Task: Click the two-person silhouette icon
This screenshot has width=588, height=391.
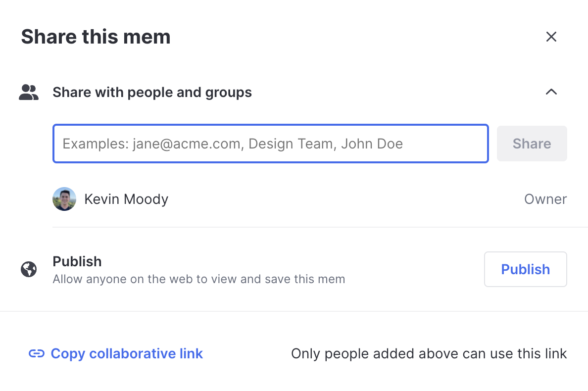Action: pos(28,92)
